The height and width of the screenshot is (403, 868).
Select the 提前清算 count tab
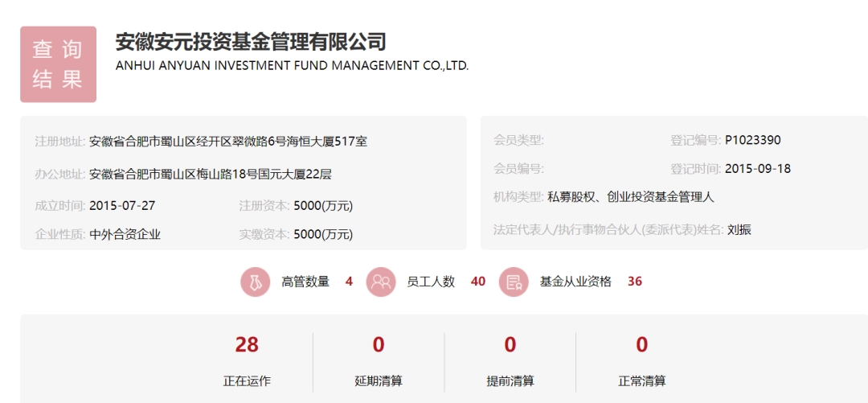510,362
